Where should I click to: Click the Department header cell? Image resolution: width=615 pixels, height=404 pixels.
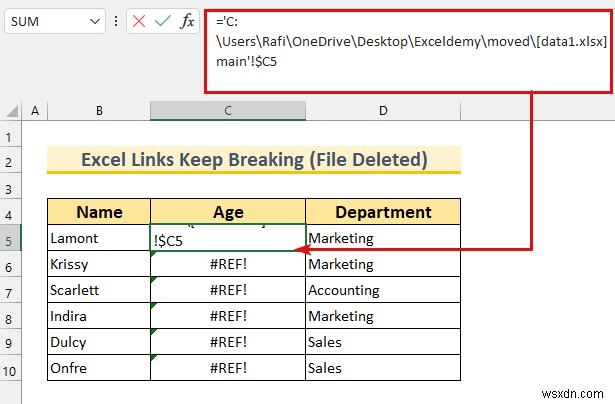(x=383, y=212)
